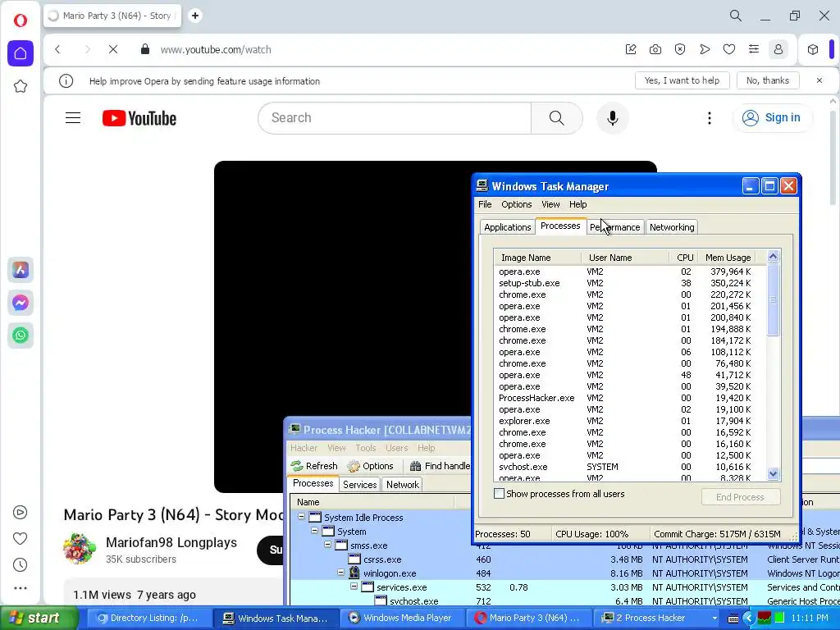840x630 pixels.
Task: Click scroll down arrow in process list
Action: [x=773, y=473]
